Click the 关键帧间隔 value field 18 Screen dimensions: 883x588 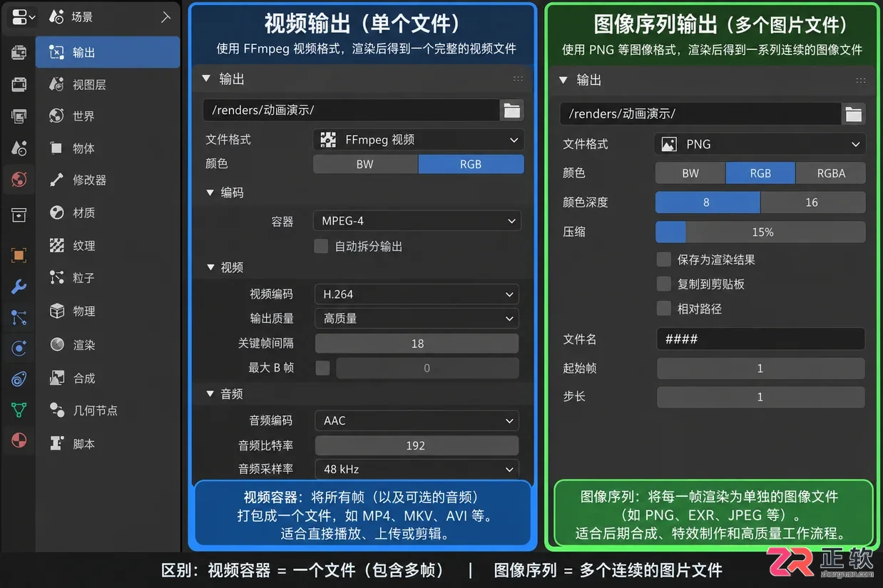click(417, 344)
